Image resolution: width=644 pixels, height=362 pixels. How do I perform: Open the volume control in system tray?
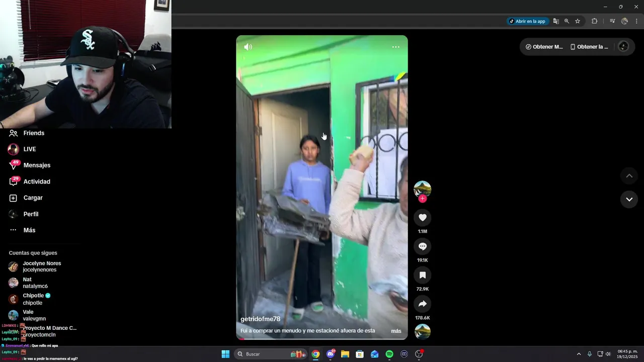[x=608, y=354]
